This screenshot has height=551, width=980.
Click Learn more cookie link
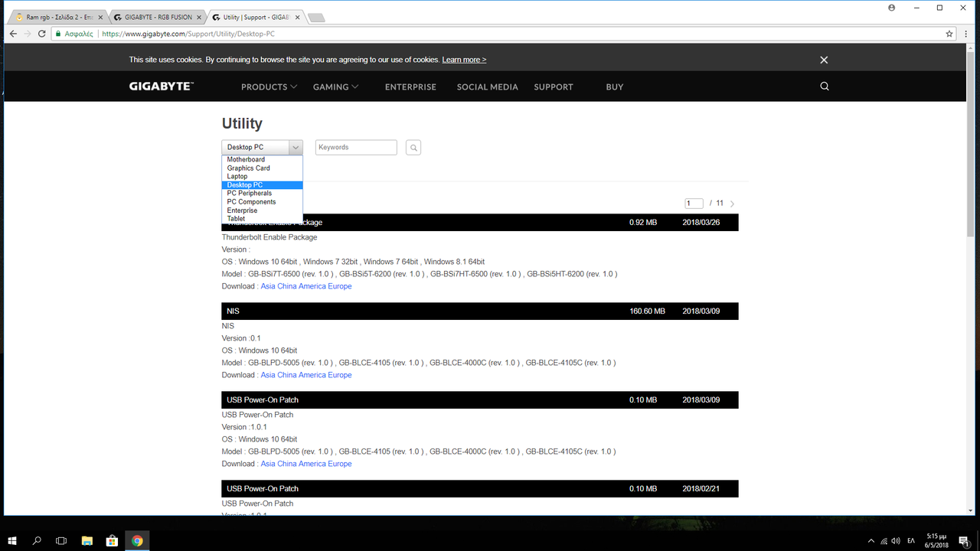(x=464, y=60)
